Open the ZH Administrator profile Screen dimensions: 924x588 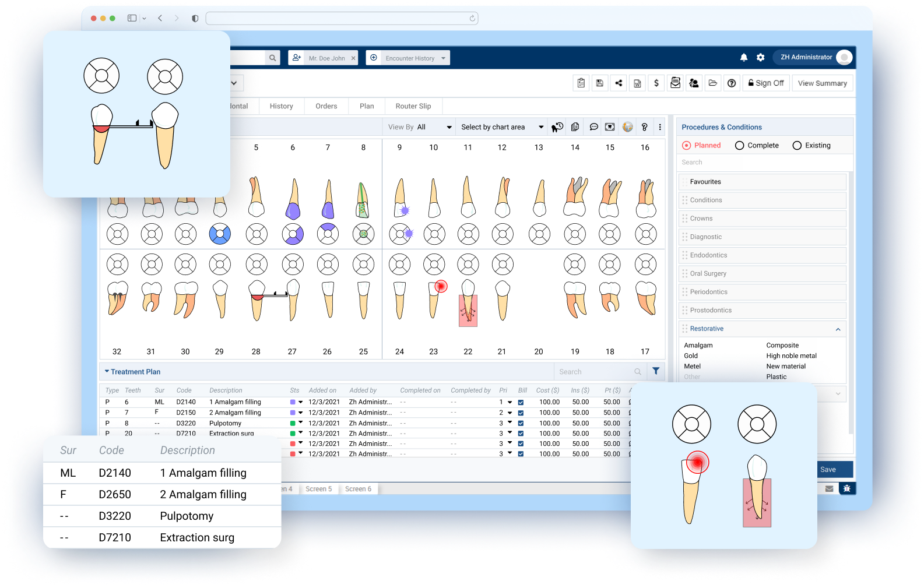pyautogui.click(x=813, y=57)
